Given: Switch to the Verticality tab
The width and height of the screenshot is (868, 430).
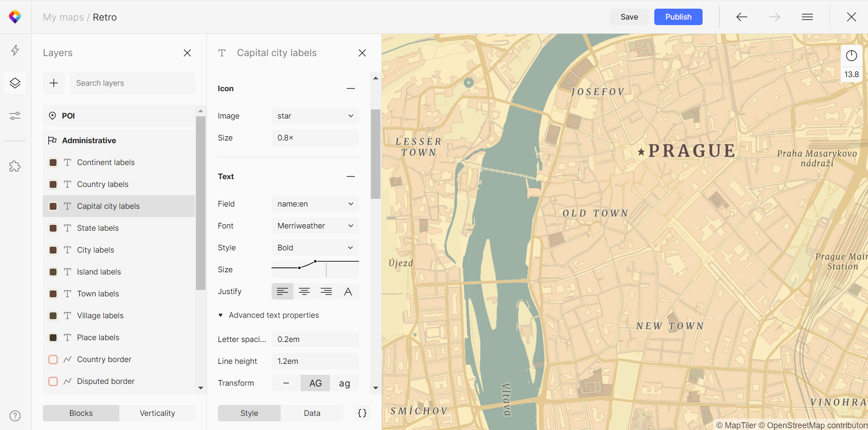Looking at the screenshot, I should click(157, 413).
